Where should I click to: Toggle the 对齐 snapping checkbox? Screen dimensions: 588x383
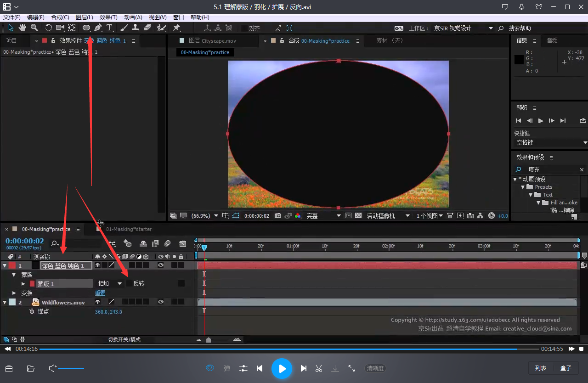(244, 28)
